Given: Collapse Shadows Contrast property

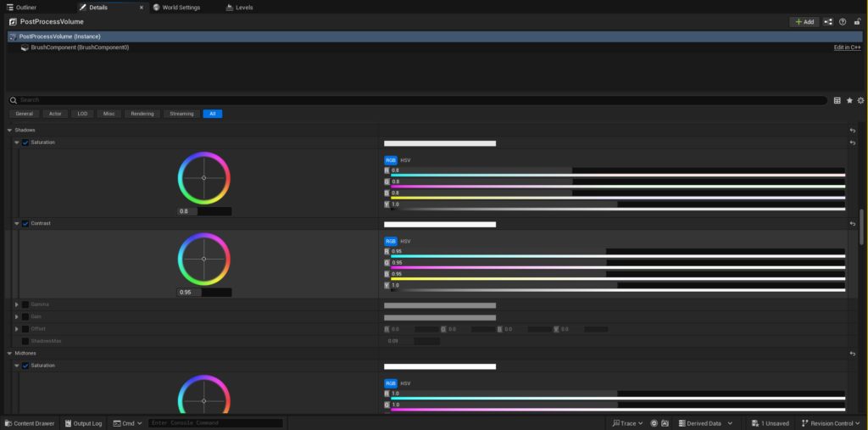Looking at the screenshot, I should (x=17, y=223).
